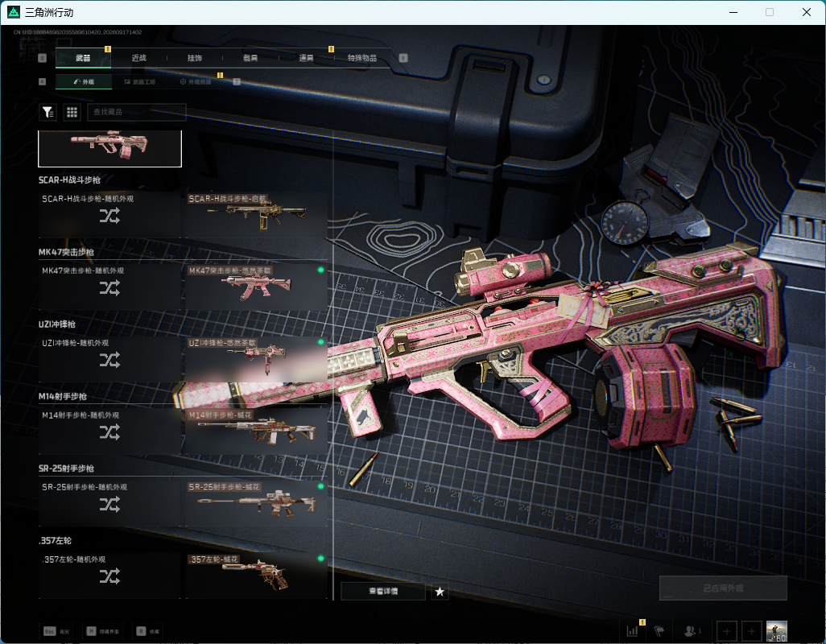The width and height of the screenshot is (826, 644).
Task: Click yellow notification badge on 武器 tab
Action: (x=107, y=49)
